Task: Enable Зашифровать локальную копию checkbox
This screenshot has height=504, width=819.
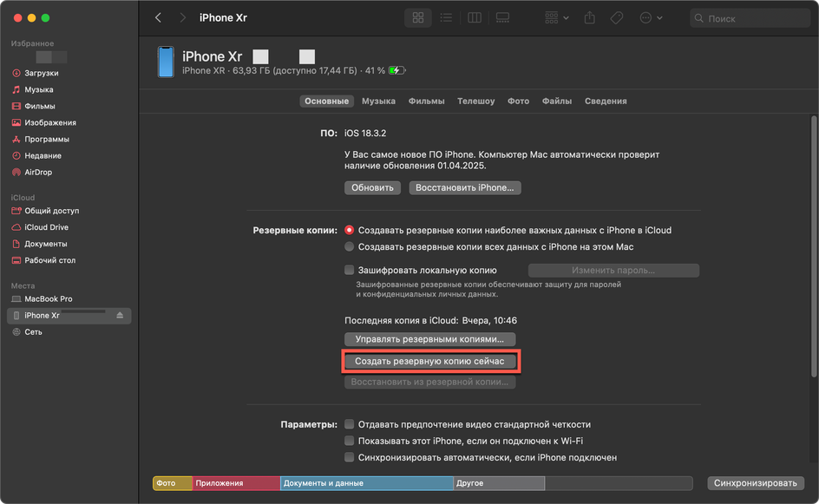Action: coord(350,270)
